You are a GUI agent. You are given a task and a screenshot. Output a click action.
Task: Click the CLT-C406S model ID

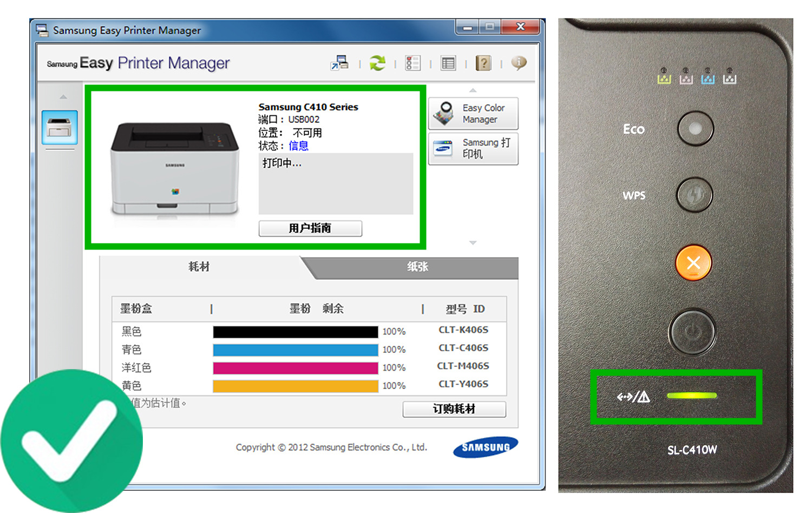(463, 348)
